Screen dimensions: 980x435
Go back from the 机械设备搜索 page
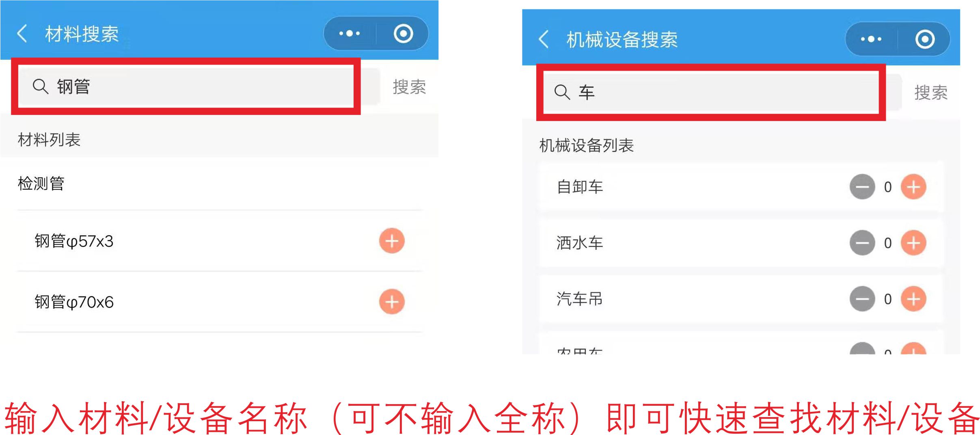coord(544,39)
